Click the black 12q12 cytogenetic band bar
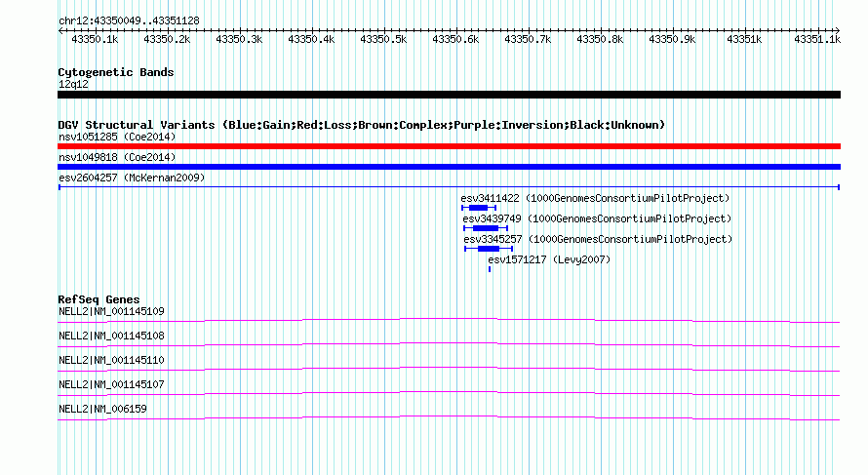Viewport: 868px width, 475px height. tap(449, 95)
